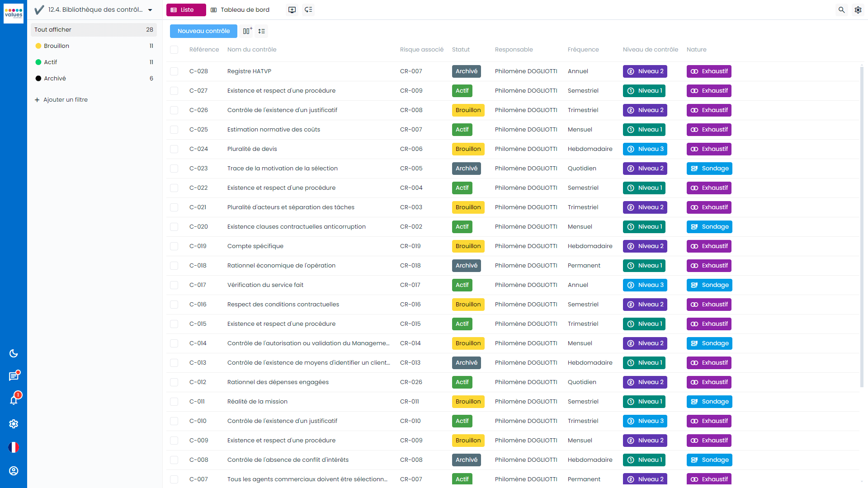Open control C-017 Vérification du service fait
Viewport: 868px width, 488px height.
(x=265, y=285)
